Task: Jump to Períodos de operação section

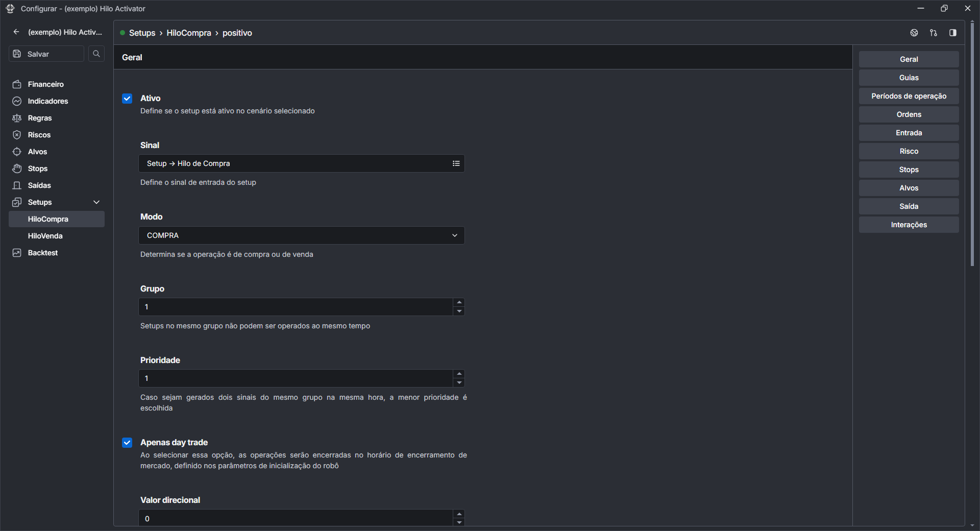Action: click(909, 96)
